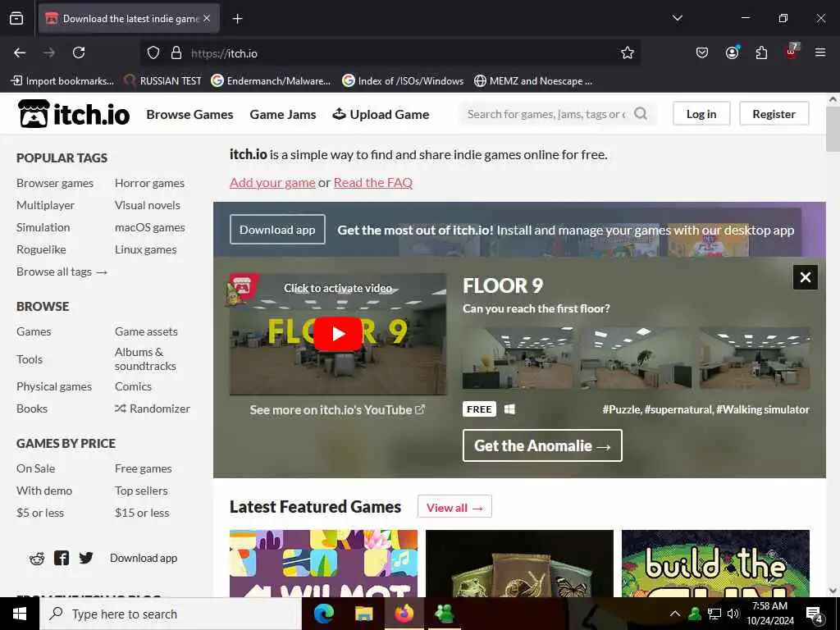Open notification center icon
This screenshot has height=630, width=840.
pos(814,614)
